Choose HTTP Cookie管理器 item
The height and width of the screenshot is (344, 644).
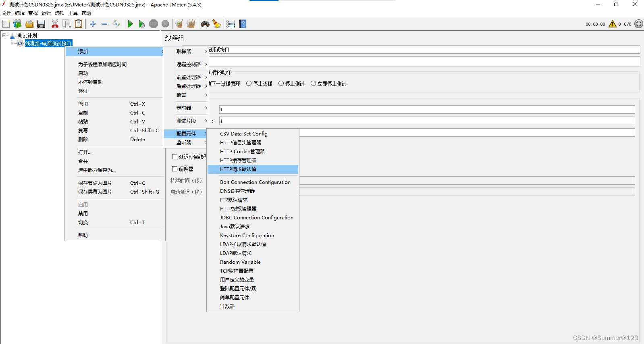[253, 152]
